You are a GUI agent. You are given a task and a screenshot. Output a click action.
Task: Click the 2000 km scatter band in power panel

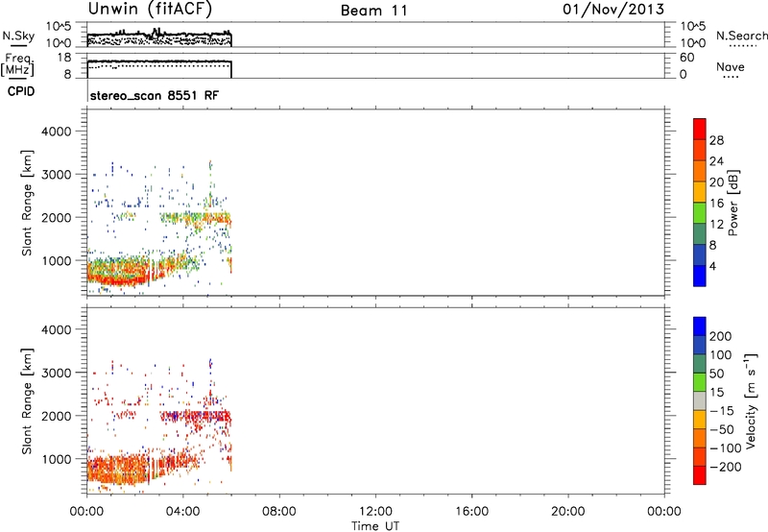tap(196, 217)
